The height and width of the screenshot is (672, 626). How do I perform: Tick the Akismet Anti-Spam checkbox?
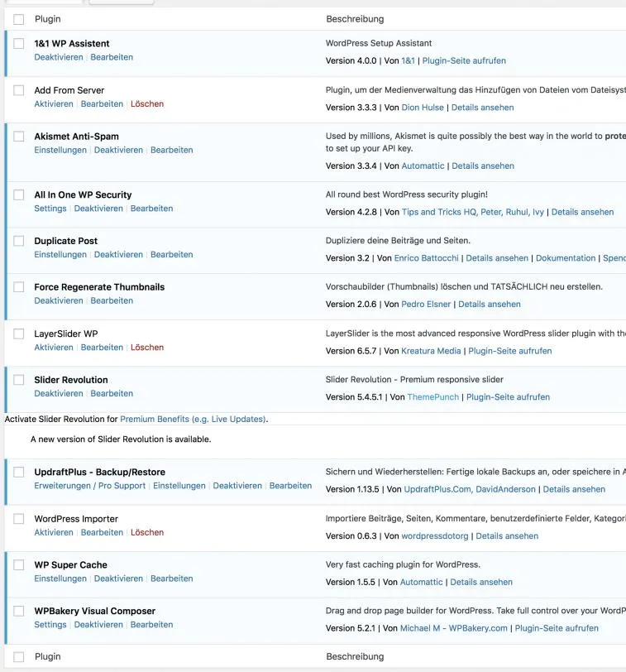point(19,137)
